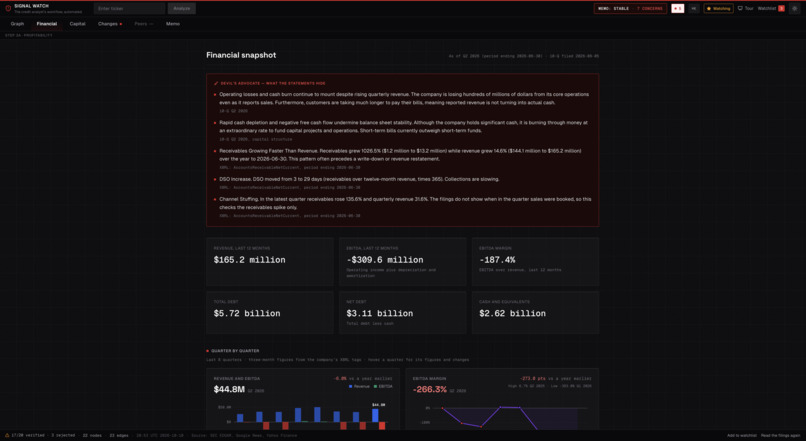Screen dimensions: 806x441
Task: Click the Memo Stable concerns badge
Action: click(630, 8)
